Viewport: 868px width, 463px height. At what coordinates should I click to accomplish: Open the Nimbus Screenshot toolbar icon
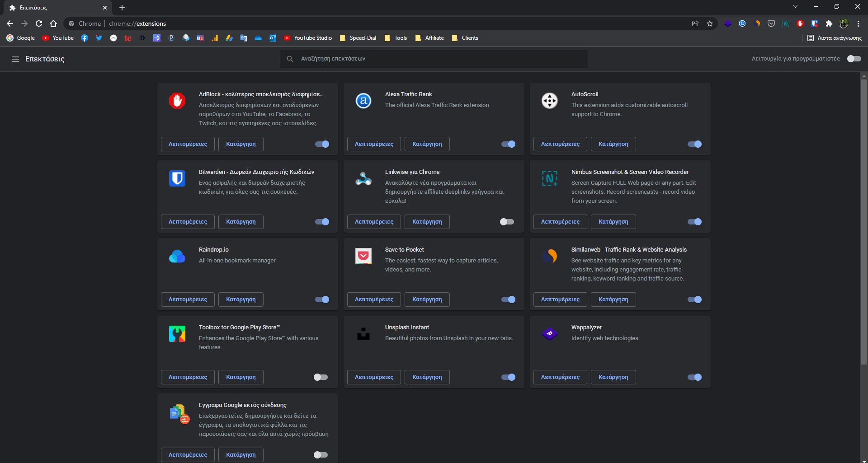click(x=786, y=23)
